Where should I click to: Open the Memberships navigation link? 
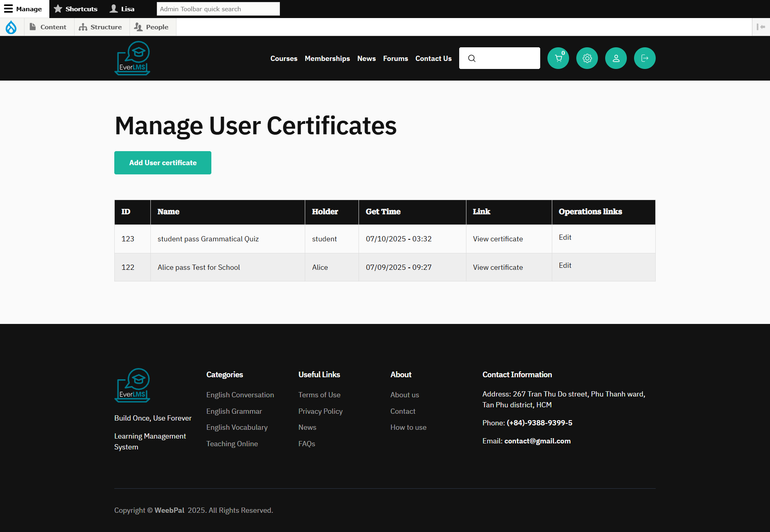[x=327, y=59]
